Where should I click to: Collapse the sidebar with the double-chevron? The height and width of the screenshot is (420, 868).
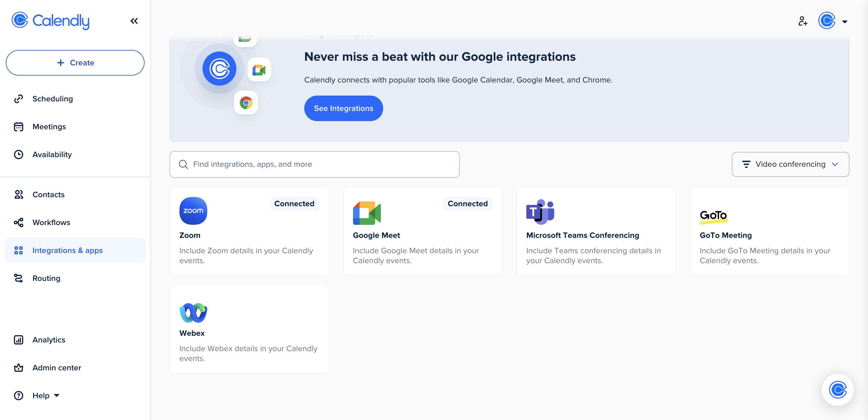pos(134,21)
